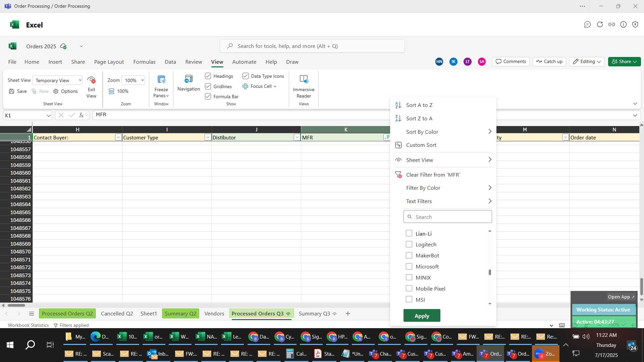Click the Focus Cell icon
This screenshot has width=644, height=362.
coord(245,86)
